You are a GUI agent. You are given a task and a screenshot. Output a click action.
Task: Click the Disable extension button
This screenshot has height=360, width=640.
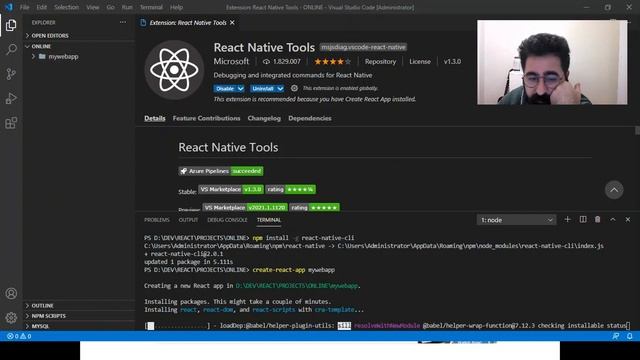[225, 88]
